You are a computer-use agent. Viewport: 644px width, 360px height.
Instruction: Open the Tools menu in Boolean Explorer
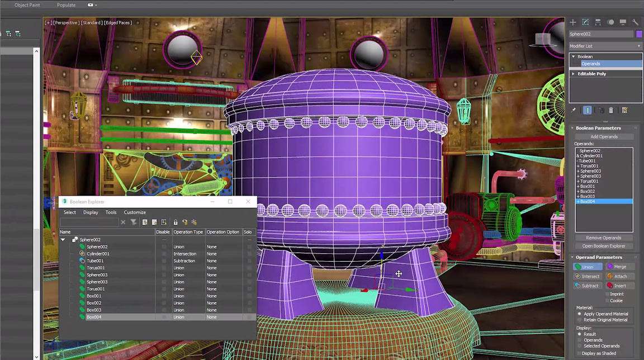[111, 212]
